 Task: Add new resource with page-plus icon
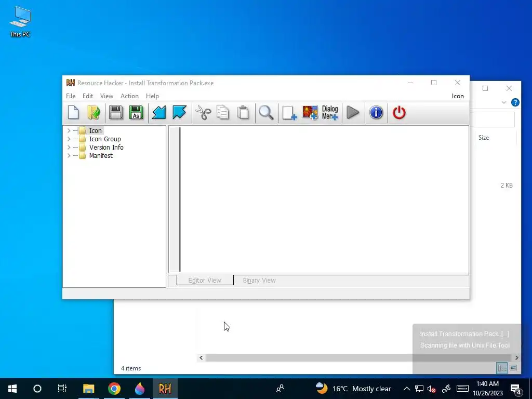click(x=289, y=113)
